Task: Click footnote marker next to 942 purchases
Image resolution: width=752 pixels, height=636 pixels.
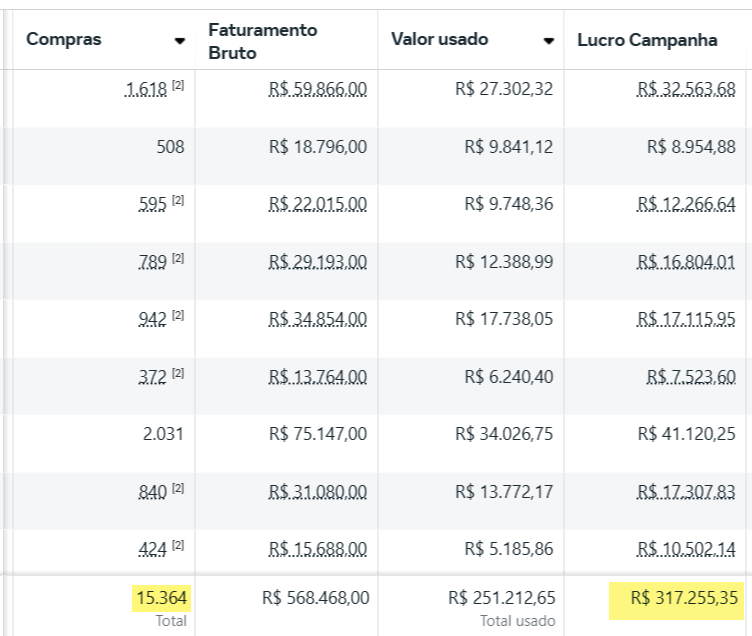Action: click(x=178, y=318)
